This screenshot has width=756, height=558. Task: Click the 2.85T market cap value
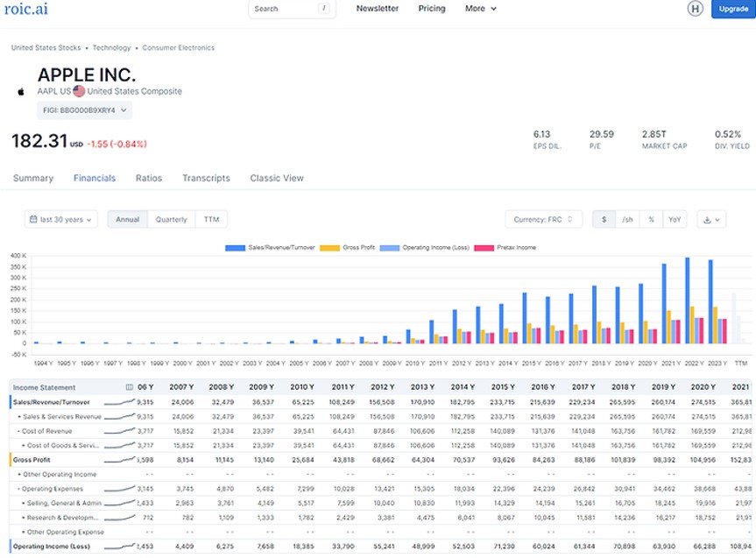pos(654,134)
